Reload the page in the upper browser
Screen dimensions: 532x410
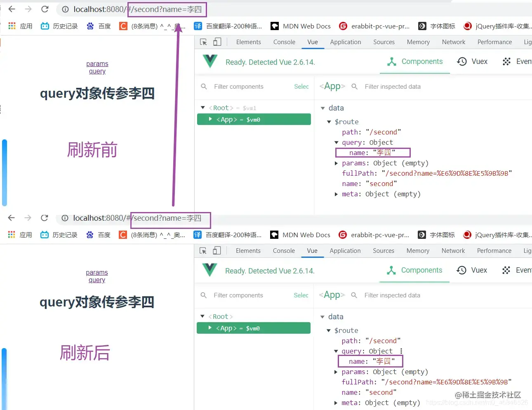(45, 9)
